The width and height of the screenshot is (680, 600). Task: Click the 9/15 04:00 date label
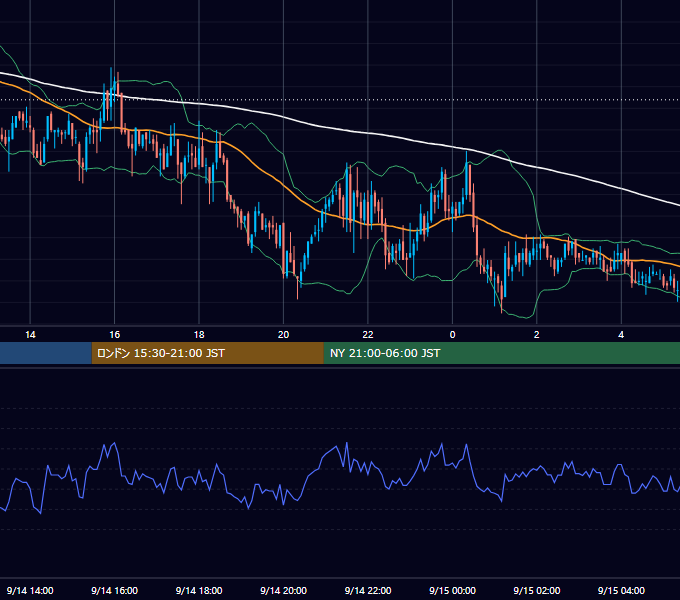click(x=621, y=590)
